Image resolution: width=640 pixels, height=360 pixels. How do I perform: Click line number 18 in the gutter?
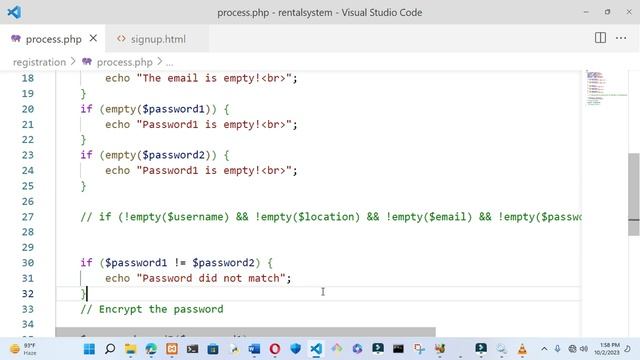click(x=28, y=78)
